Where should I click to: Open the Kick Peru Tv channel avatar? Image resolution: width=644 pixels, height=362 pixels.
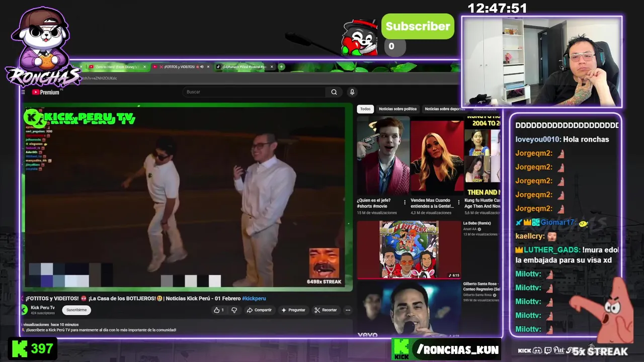(x=24, y=310)
